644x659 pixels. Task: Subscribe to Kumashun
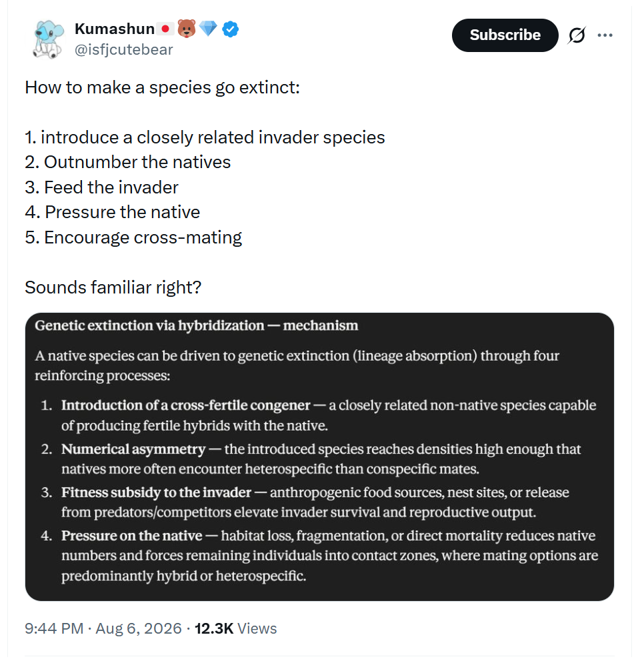pyautogui.click(x=505, y=35)
